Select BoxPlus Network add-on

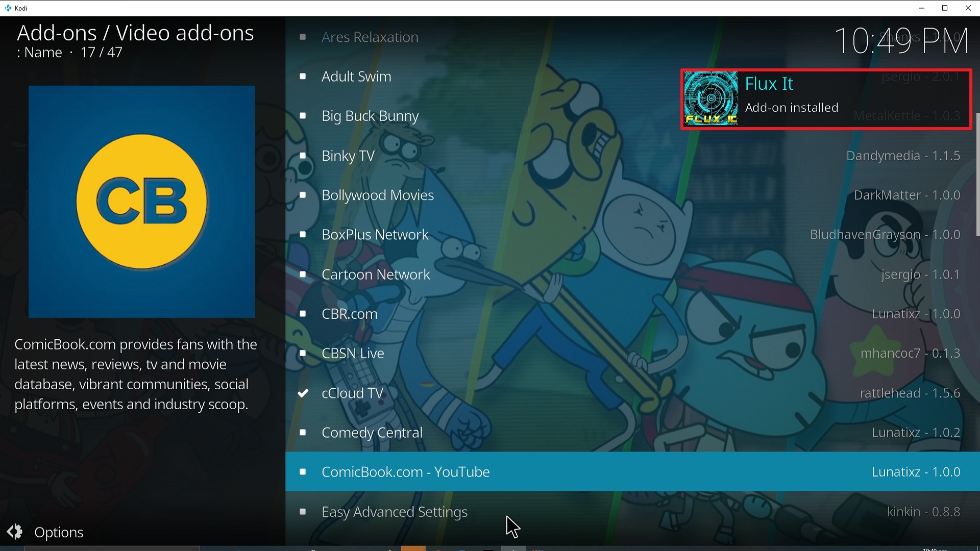(632, 235)
